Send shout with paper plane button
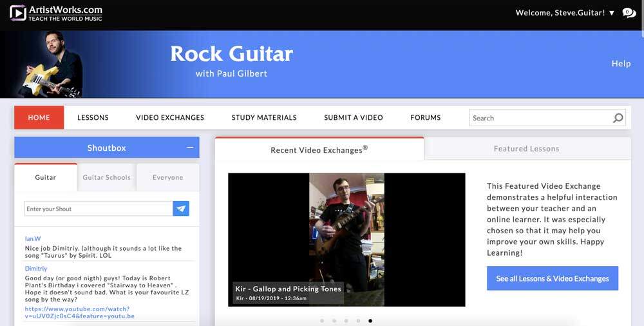The height and width of the screenshot is (326, 644). 181,209
